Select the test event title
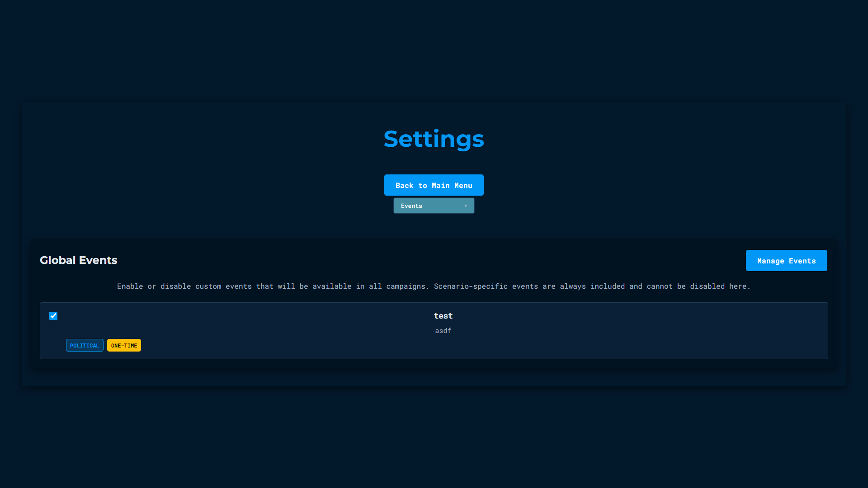This screenshot has height=488, width=868. pyautogui.click(x=443, y=316)
